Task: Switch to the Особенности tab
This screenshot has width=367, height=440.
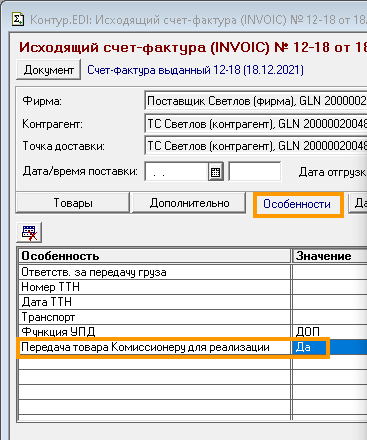Action: [297, 204]
